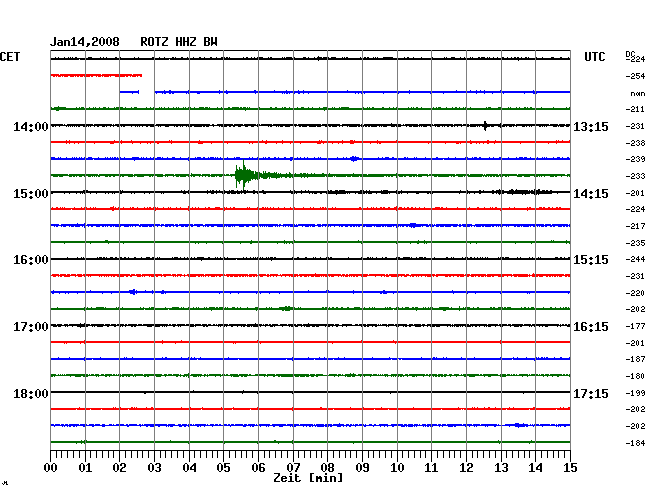This screenshot has height=494, width=650.
Task: Select the 12 minute tick label
Action: click(x=466, y=468)
